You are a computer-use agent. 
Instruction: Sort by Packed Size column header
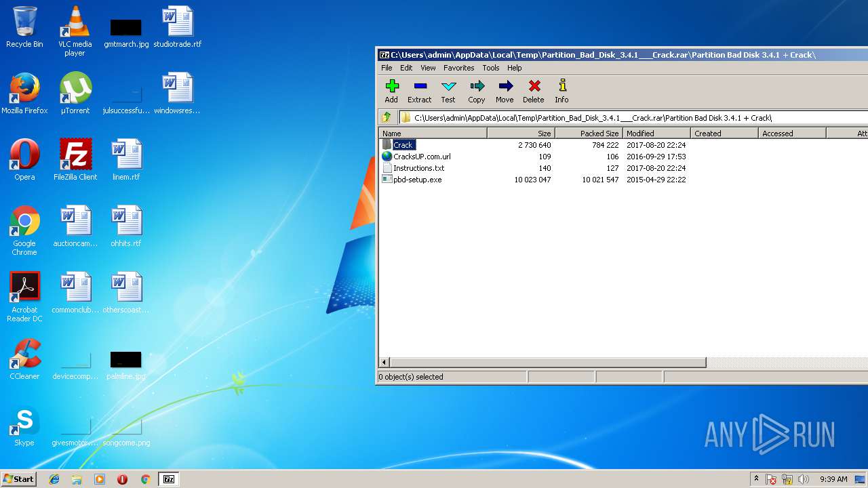[589, 134]
